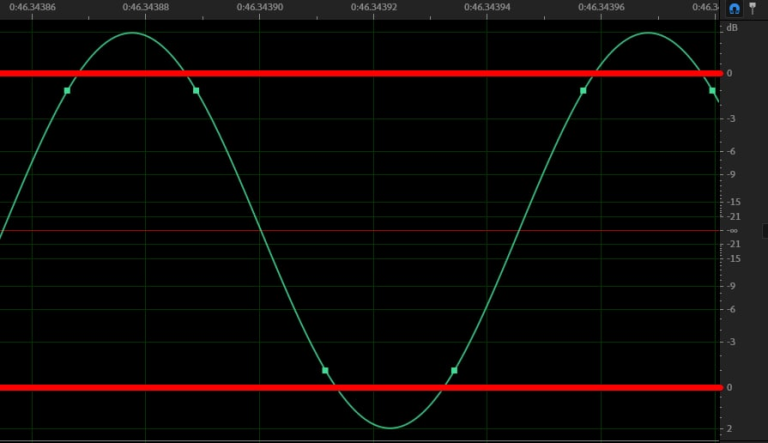Click the 0:46.34390 mark on the time ruler
This screenshot has width=768, height=443.
[x=259, y=7]
